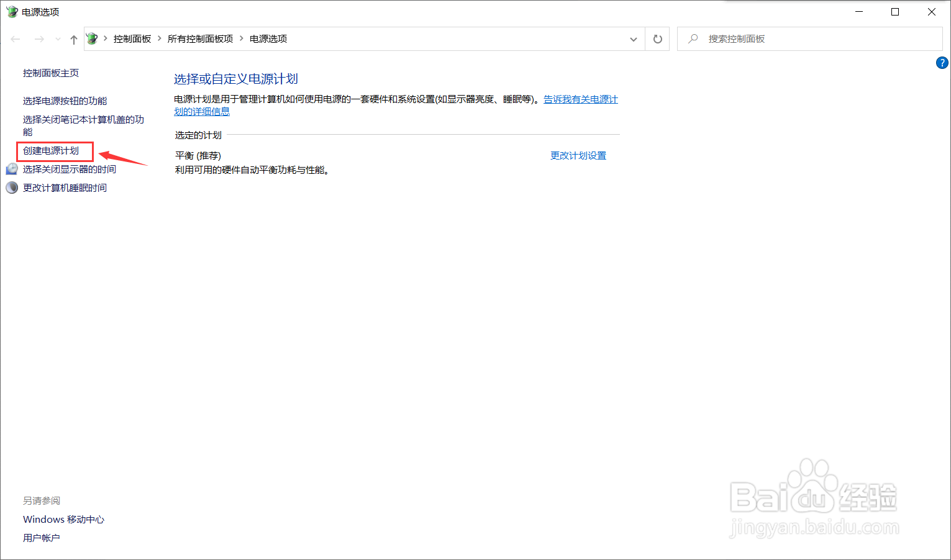Open 更改计划设置 for the balanced plan

click(x=578, y=155)
